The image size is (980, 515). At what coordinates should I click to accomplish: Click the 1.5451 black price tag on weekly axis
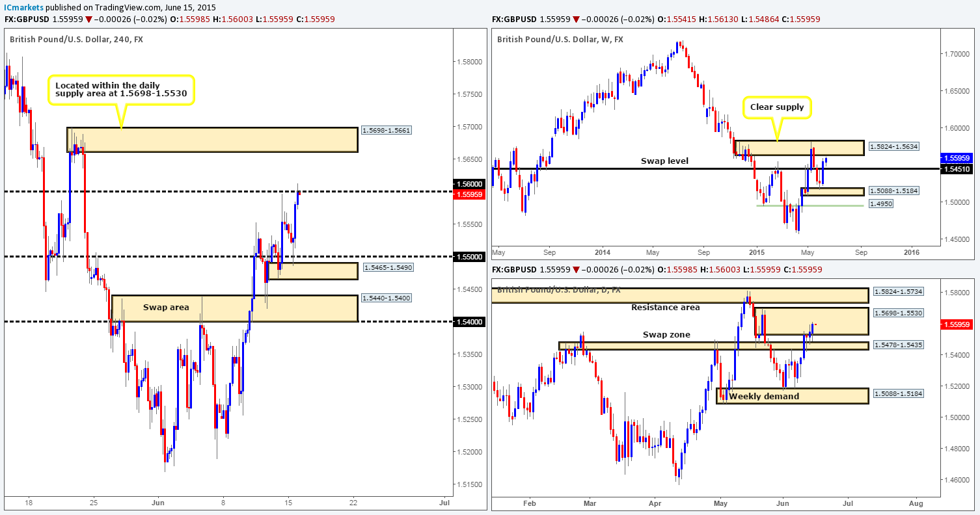coord(959,169)
